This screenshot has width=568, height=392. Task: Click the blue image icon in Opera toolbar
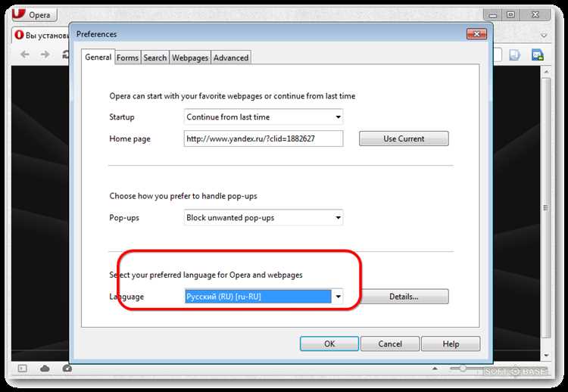(537, 55)
